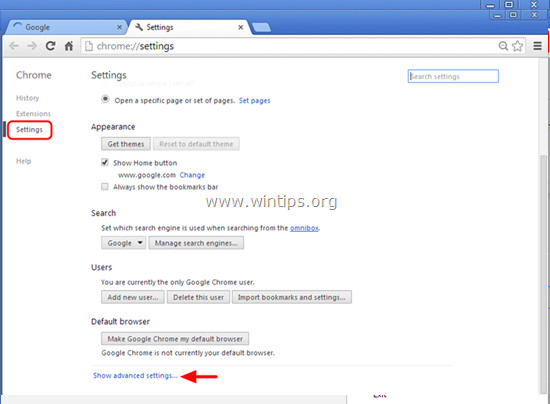Click the magnifier icon in the address bar

coord(503,46)
